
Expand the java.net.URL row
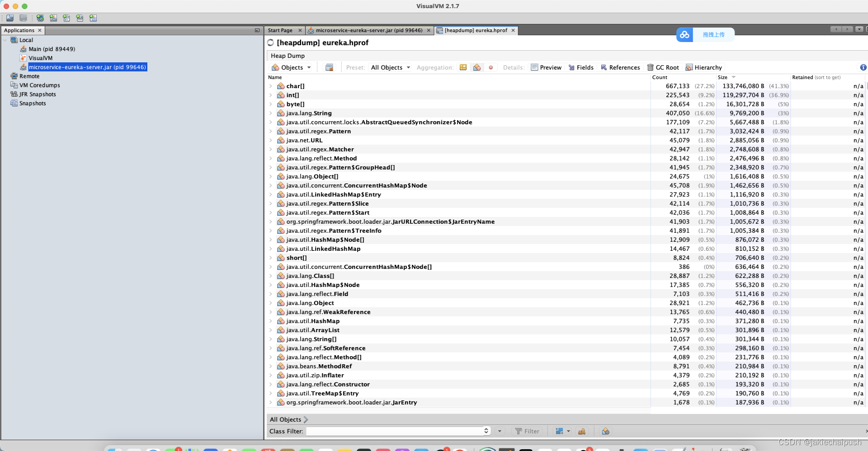click(271, 140)
